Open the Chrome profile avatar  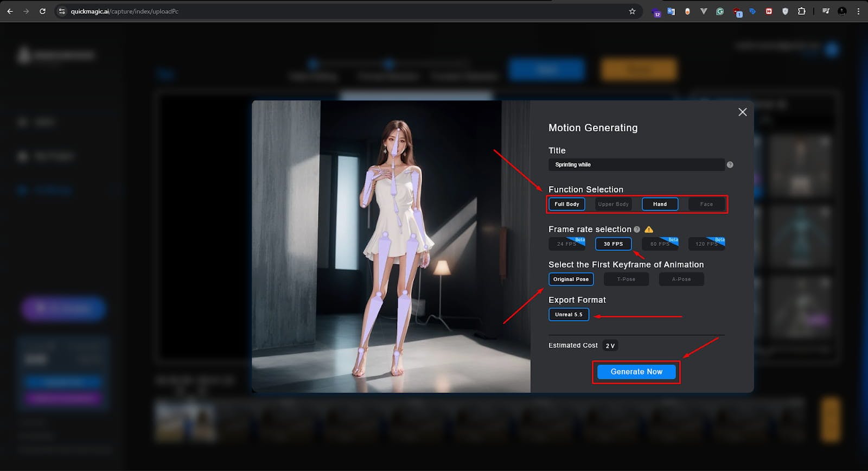pos(842,11)
